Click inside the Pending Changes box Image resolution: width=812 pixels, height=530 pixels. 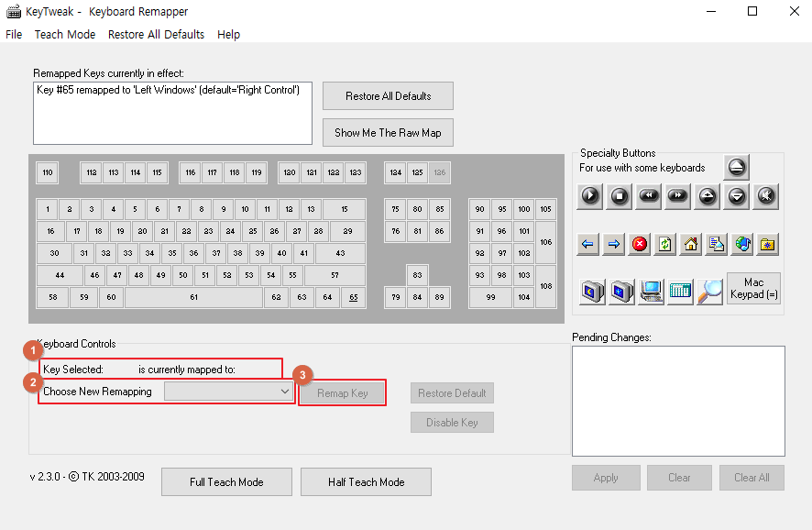pos(678,401)
